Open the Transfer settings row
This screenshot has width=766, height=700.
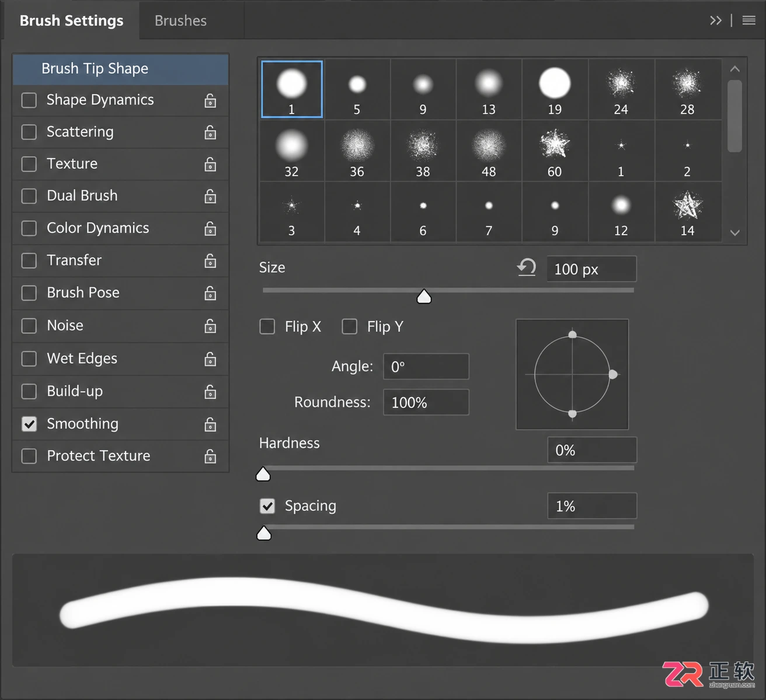(120, 260)
